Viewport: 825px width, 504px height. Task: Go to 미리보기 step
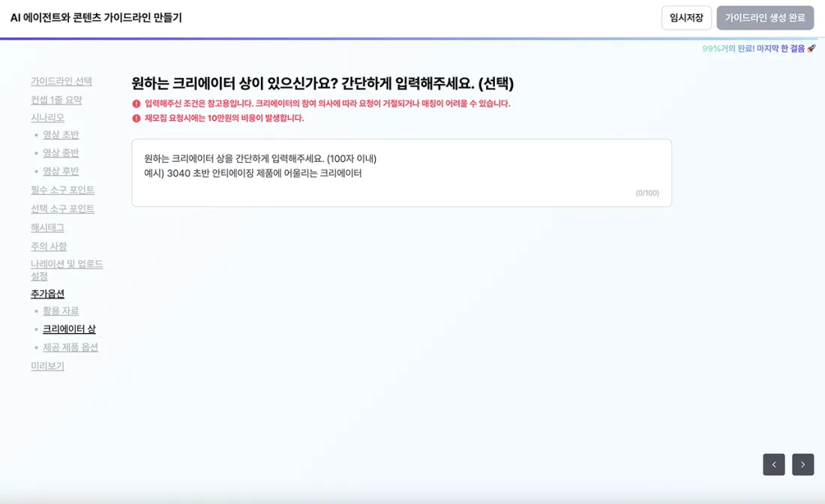coord(47,366)
